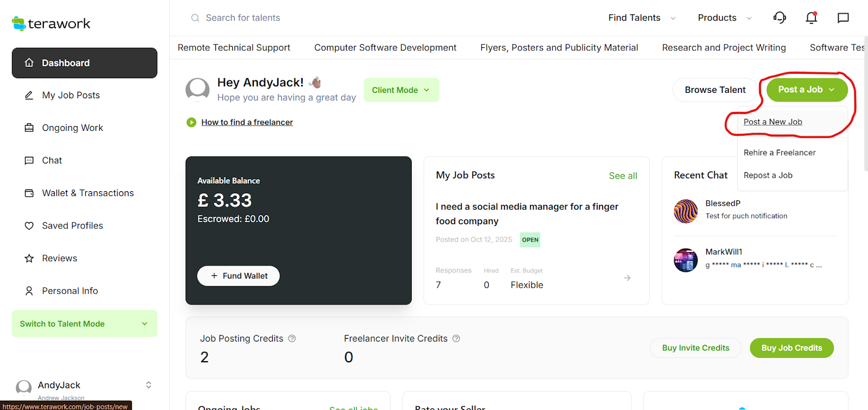The width and height of the screenshot is (868, 410).
Task: Click the Freelancer Invite Credits info icon
Action: coord(456,338)
